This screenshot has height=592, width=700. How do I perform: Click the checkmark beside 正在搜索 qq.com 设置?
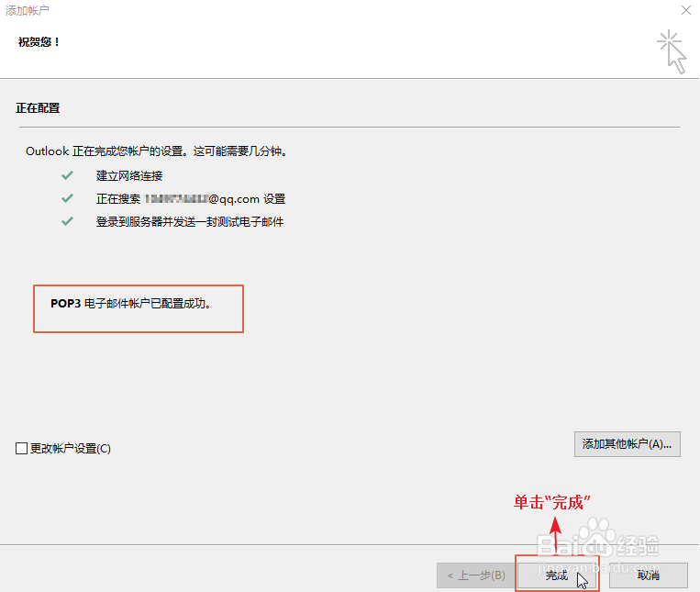[67, 198]
